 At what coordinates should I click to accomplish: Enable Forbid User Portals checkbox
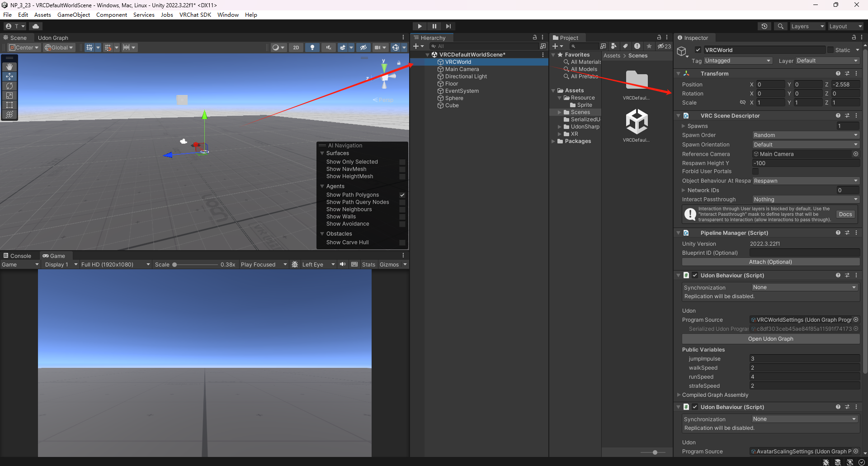[x=755, y=171]
